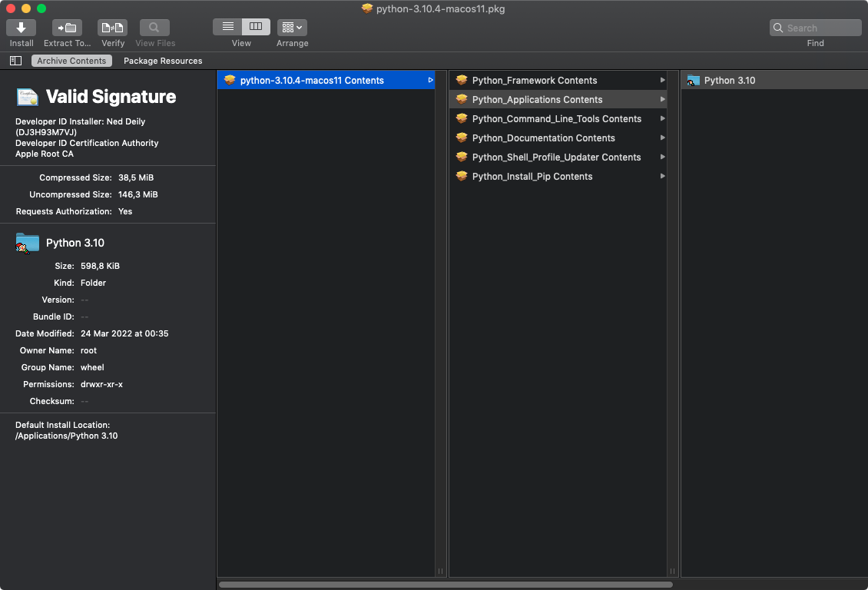Switch to list view mode
Viewport: 868px width, 590px height.
[227, 27]
